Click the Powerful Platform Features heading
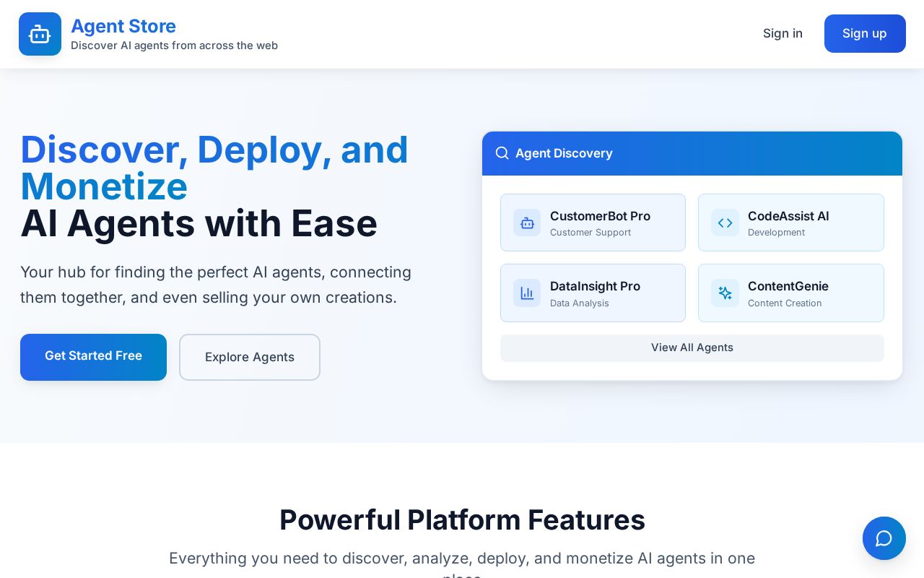 [x=462, y=519]
